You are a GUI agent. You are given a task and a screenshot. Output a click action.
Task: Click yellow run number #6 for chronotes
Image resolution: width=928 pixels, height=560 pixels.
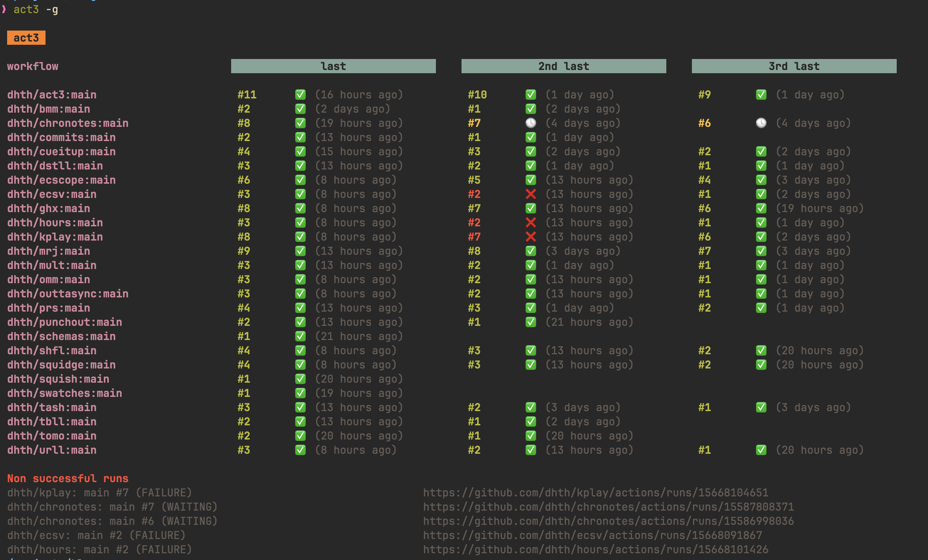[x=705, y=123]
